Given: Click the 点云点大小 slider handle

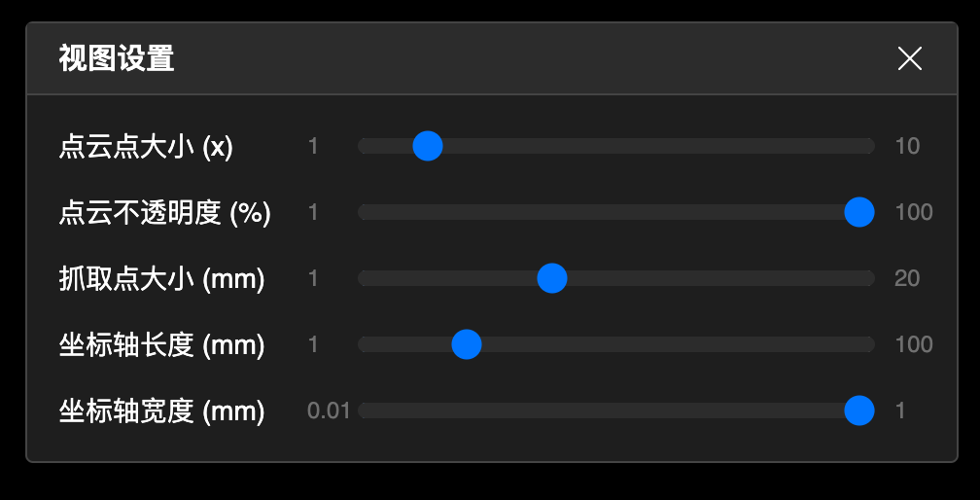Looking at the screenshot, I should [x=428, y=146].
